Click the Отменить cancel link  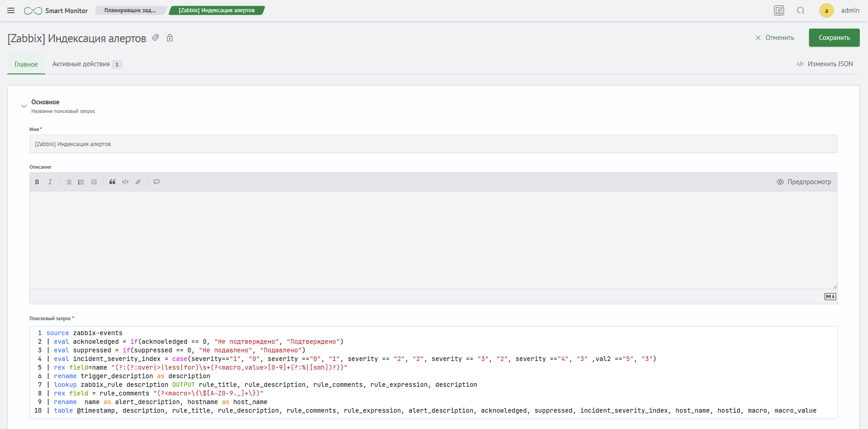(x=774, y=38)
